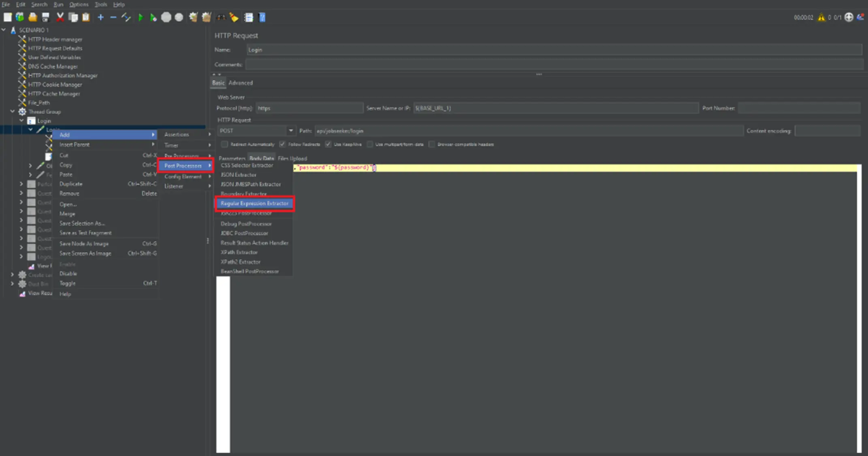Image resolution: width=868 pixels, height=456 pixels.
Task: Clear all results with the broom icon
Action: pyautogui.click(x=234, y=17)
